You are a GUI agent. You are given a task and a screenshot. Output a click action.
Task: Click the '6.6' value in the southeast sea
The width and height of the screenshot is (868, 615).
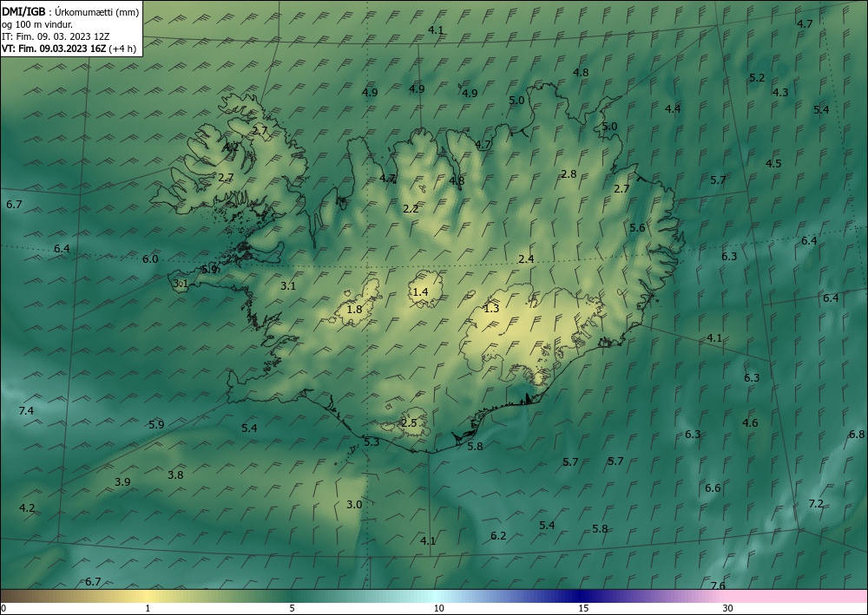(713, 487)
